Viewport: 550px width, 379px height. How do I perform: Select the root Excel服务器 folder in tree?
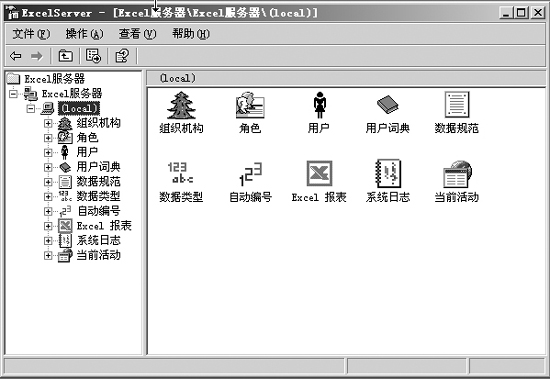click(x=54, y=79)
